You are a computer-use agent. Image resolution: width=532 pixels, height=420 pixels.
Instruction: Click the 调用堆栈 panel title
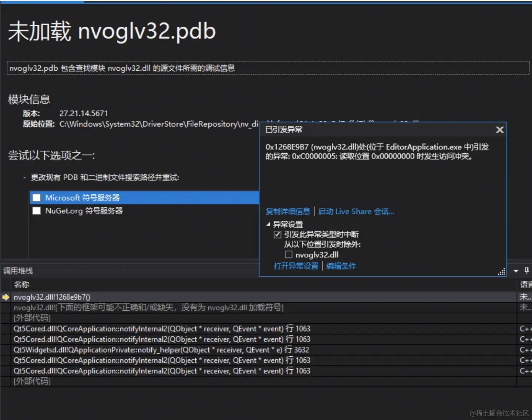pos(18,271)
